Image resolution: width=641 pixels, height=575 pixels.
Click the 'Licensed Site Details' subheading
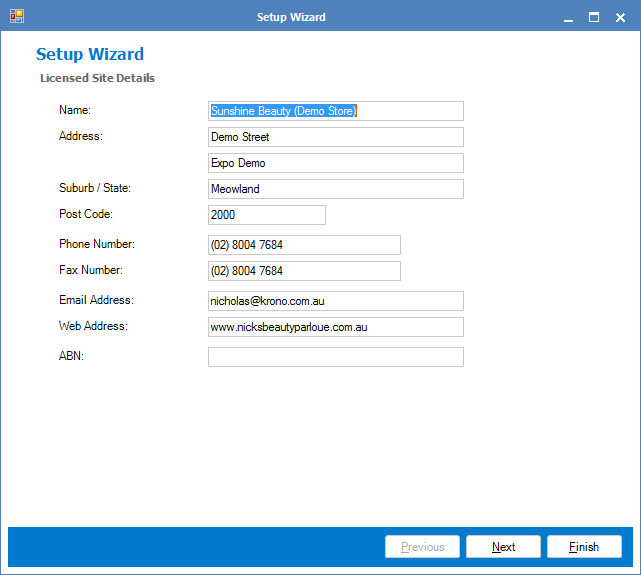(97, 78)
